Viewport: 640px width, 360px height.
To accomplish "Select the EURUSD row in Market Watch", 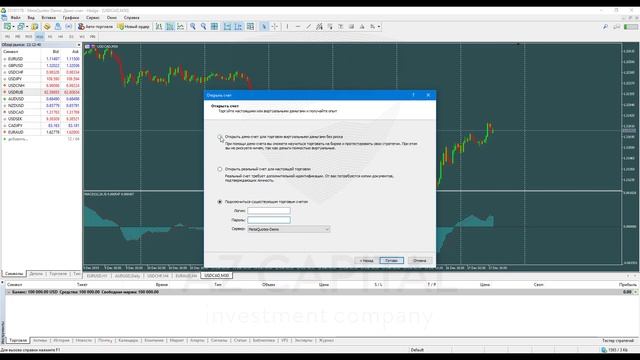I will [x=41, y=59].
